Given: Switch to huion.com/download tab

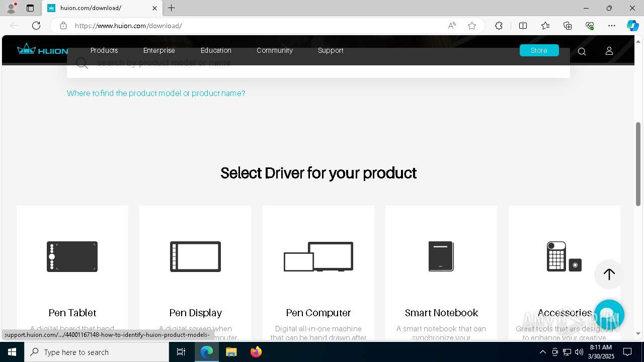Looking at the screenshot, I should click(102, 8).
